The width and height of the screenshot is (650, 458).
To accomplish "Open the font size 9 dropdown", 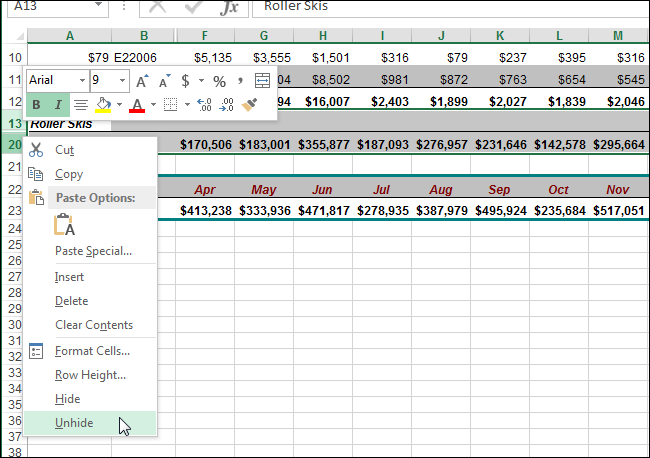I will pyautogui.click(x=122, y=80).
